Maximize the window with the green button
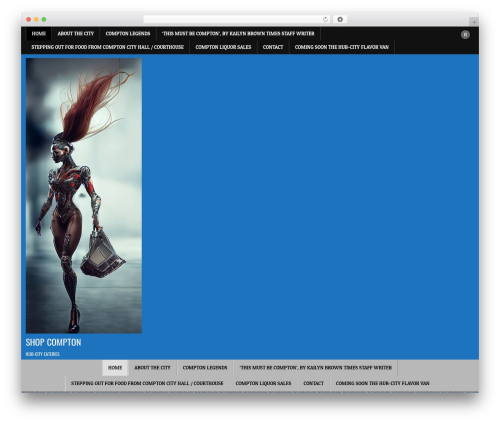 (44, 19)
